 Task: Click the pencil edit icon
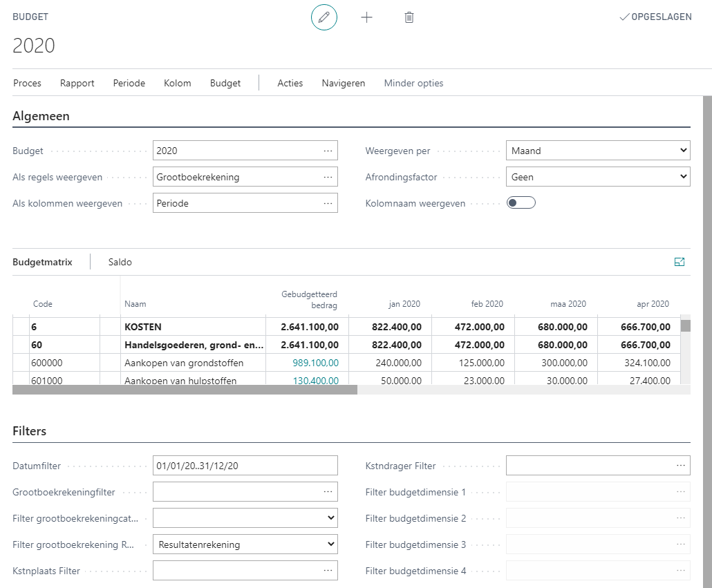pyautogui.click(x=324, y=17)
